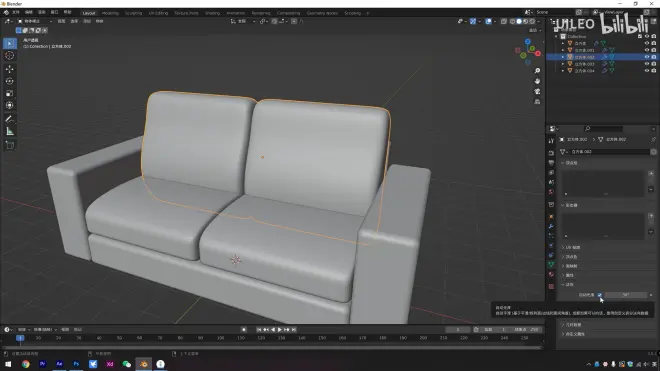Expand object .003 in outliner
This screenshot has height=371, width=660.
[x=563, y=64]
